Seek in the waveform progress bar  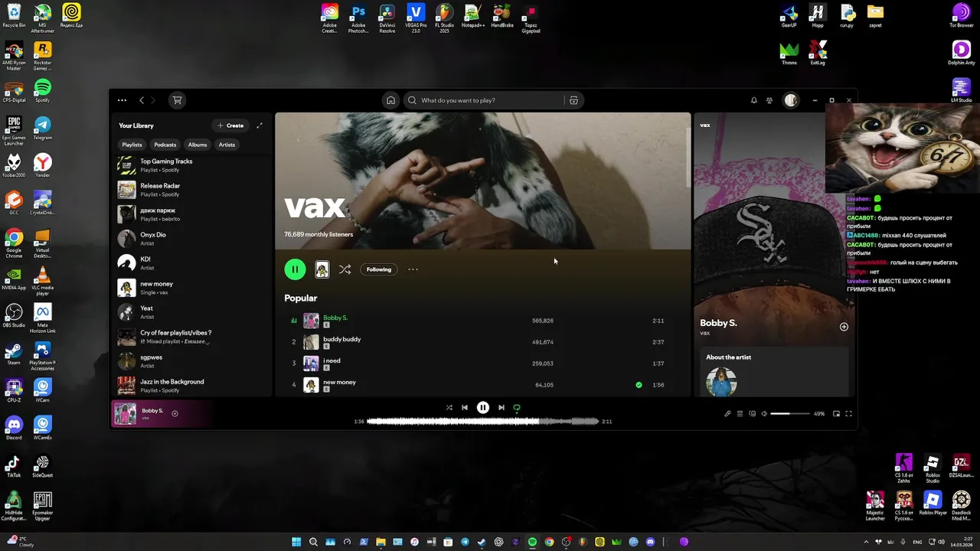point(483,421)
